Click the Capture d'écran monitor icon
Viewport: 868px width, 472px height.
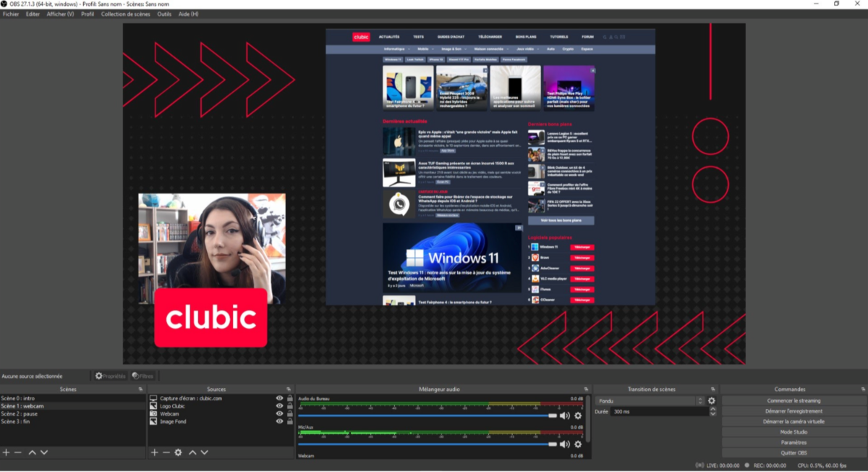[153, 398]
